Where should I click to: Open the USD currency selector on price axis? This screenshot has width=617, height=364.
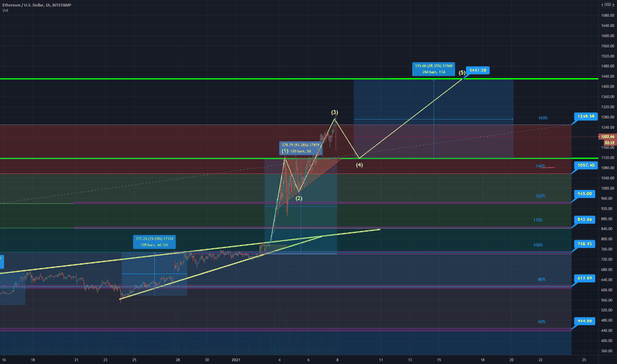608,5
